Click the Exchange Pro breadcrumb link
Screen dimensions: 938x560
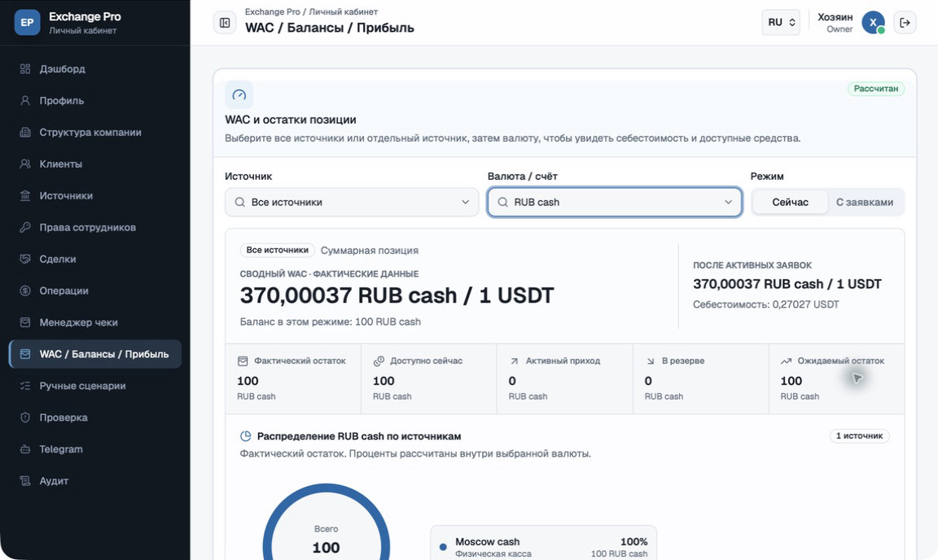[x=272, y=12]
